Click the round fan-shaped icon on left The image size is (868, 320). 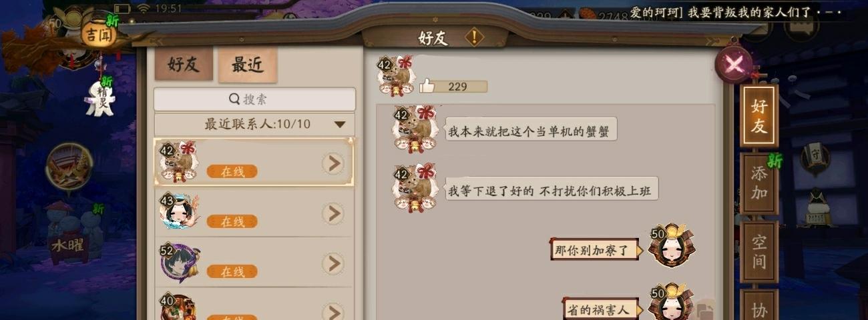[x=69, y=167]
